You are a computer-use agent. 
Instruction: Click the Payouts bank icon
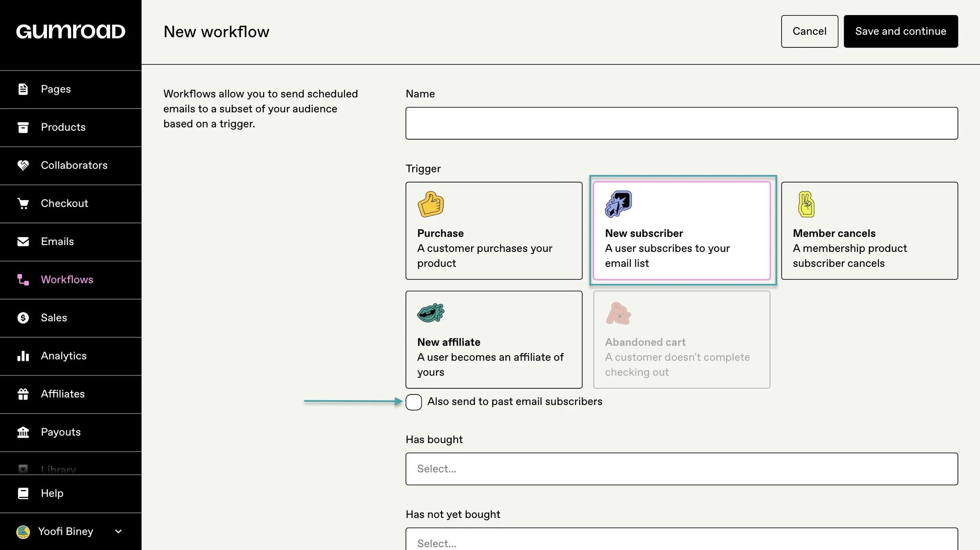point(23,432)
